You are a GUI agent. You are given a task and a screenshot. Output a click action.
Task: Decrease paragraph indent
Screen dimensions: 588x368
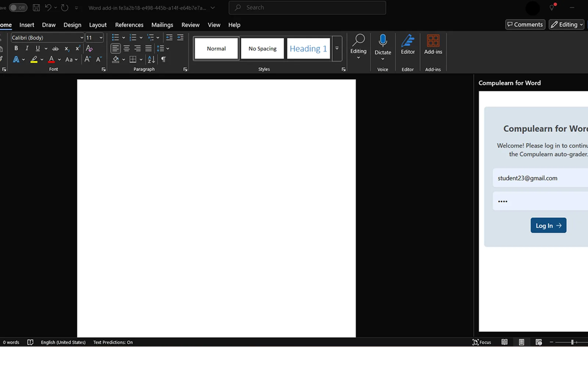coord(169,37)
